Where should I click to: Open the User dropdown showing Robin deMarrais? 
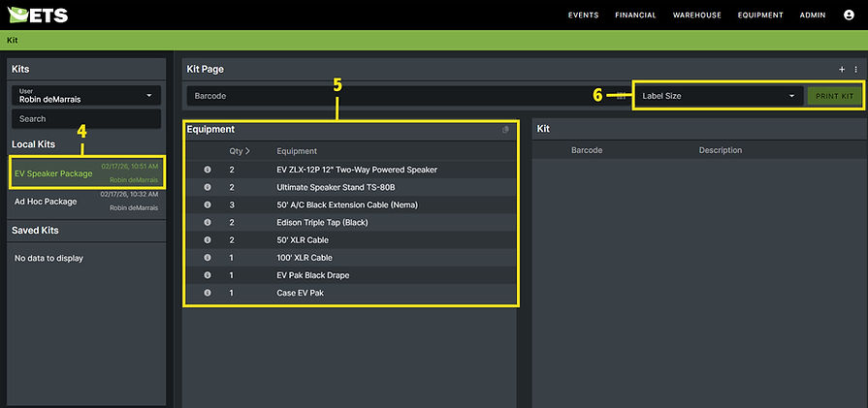coord(86,96)
